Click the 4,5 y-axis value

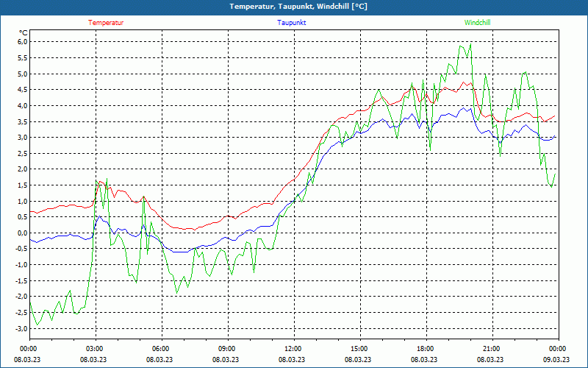coord(23,89)
